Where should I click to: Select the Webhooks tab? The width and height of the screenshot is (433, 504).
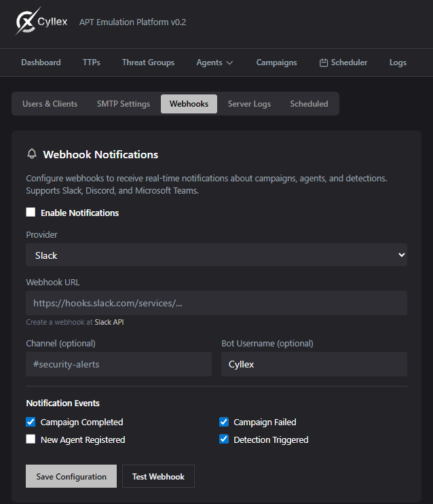[189, 104]
